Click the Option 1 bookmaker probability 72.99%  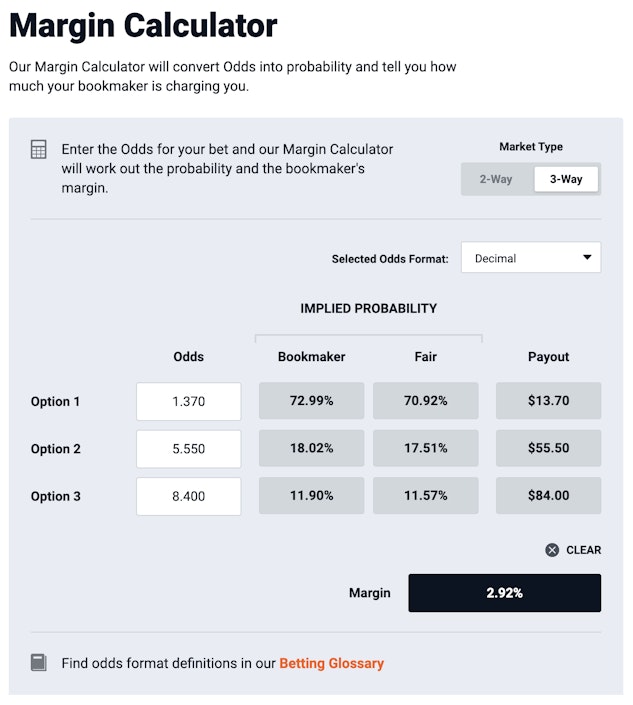point(312,401)
